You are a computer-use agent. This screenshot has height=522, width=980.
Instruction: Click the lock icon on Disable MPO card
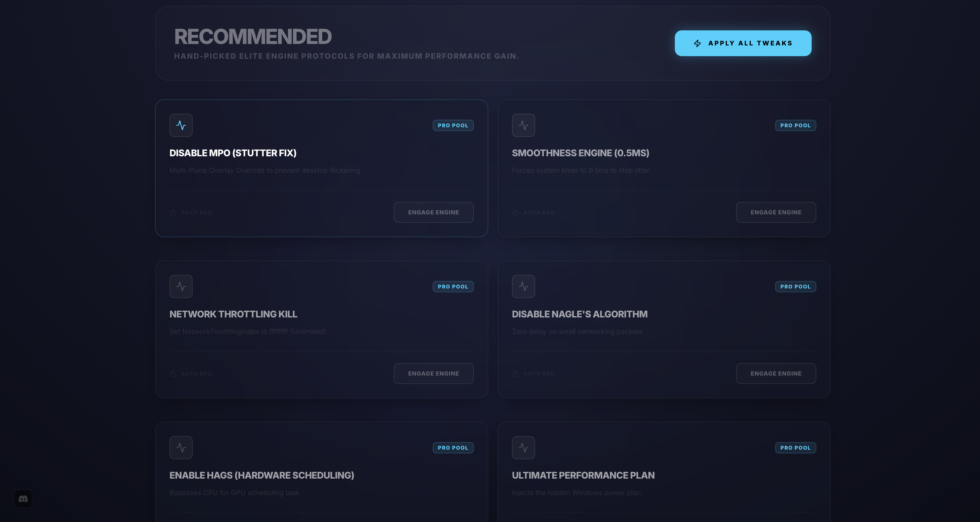coord(173,212)
